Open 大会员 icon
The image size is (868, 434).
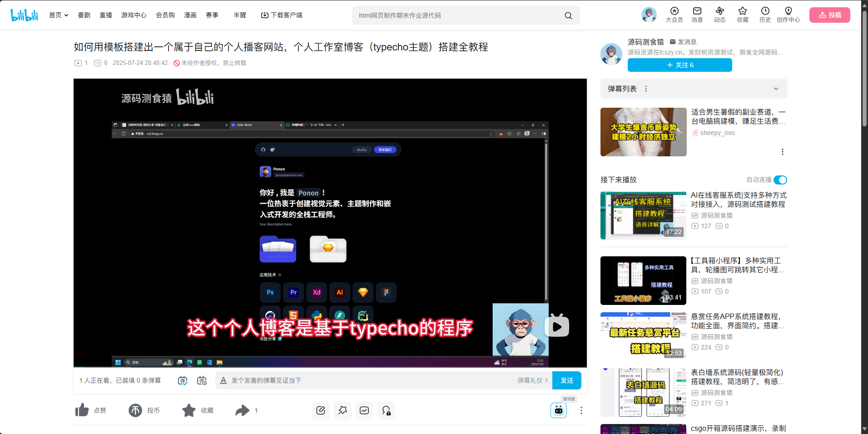click(675, 15)
